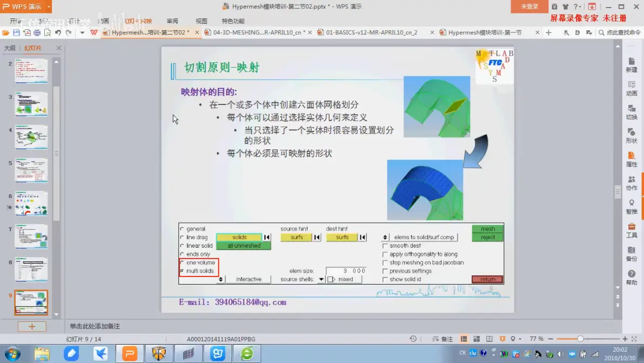Open the 特色功能 ribbon tab
The height and width of the screenshot is (363, 644).
pos(233,21)
